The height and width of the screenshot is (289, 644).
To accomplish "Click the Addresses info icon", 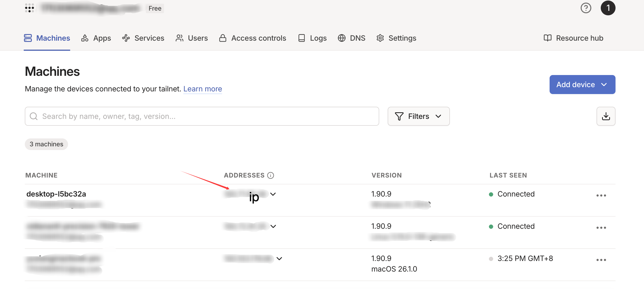I will 271,175.
